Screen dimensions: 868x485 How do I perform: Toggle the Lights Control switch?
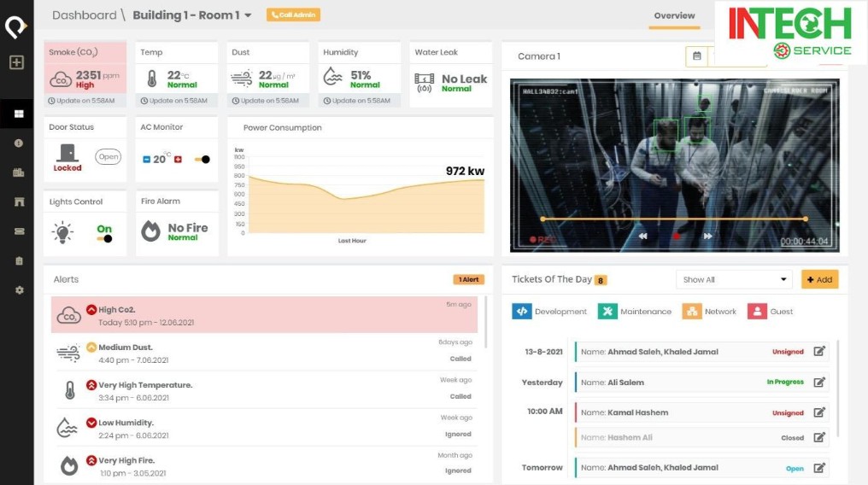coord(104,239)
